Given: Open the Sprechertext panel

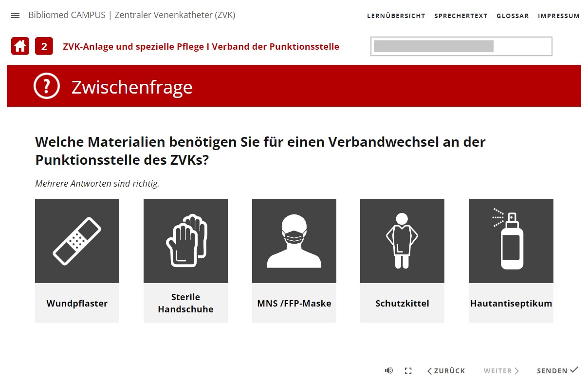Looking at the screenshot, I should tap(460, 16).
